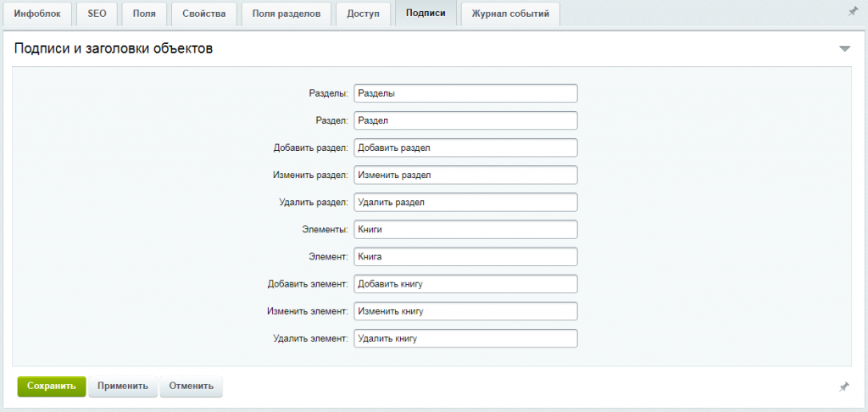Click the Добавить раздел: label
Viewport: 868px width, 412px height.
tap(310, 148)
